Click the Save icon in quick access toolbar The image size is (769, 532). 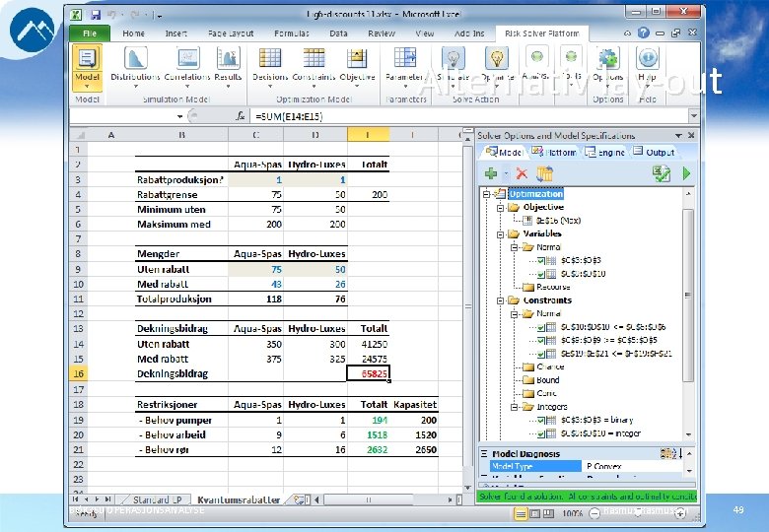point(96,15)
